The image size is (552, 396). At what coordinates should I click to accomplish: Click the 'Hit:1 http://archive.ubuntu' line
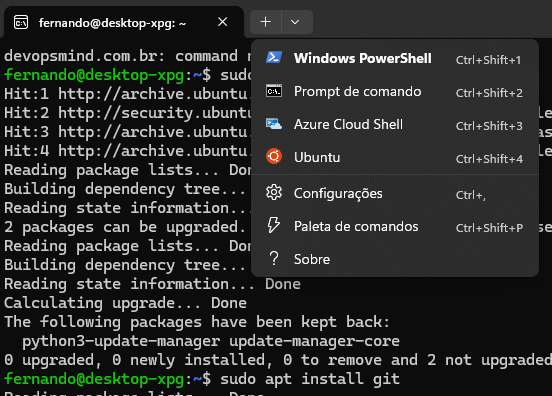coord(127,94)
